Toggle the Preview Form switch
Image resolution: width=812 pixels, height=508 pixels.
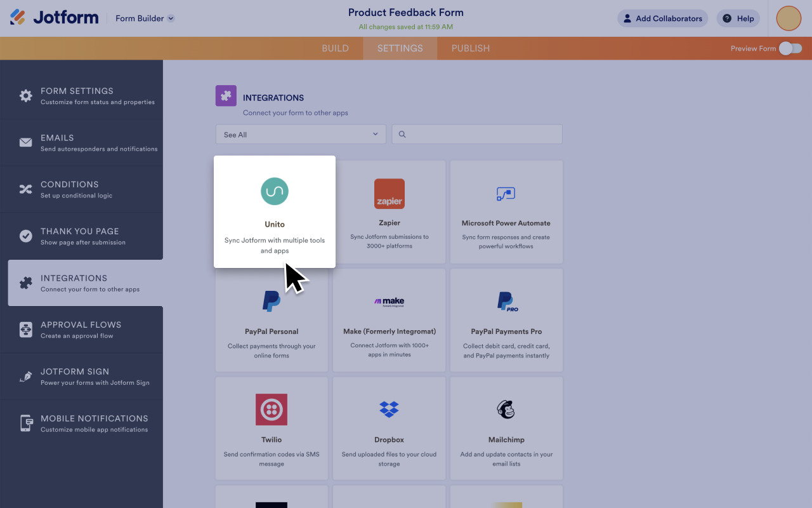pos(790,48)
